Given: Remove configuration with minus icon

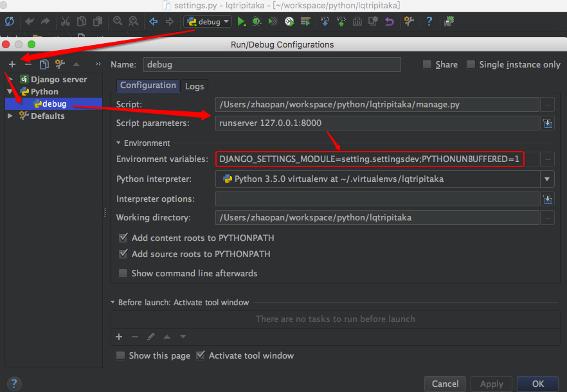Looking at the screenshot, I should point(28,64).
